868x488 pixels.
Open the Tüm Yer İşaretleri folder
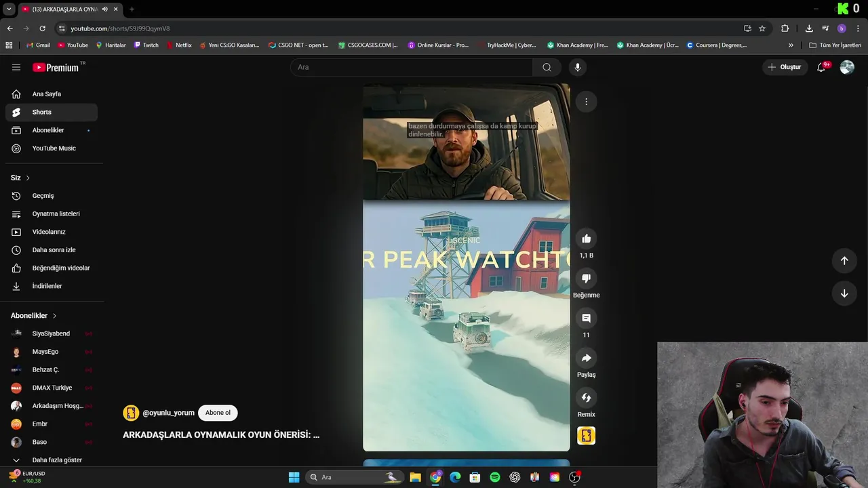tap(835, 45)
